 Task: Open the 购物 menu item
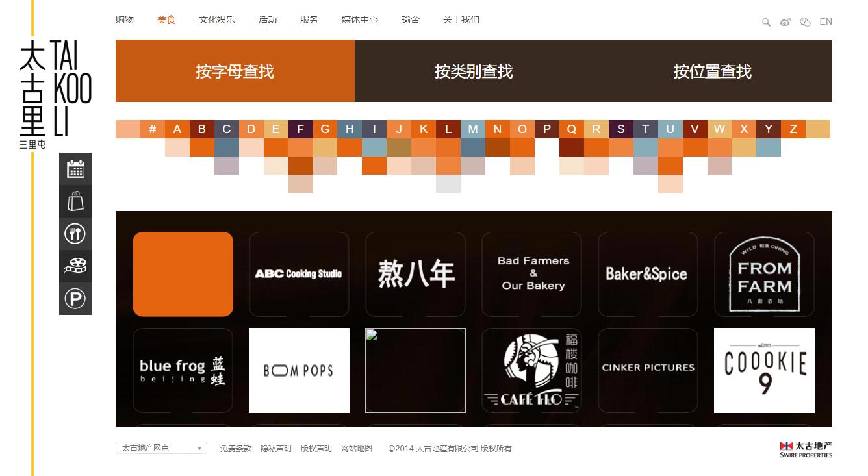[x=125, y=20]
